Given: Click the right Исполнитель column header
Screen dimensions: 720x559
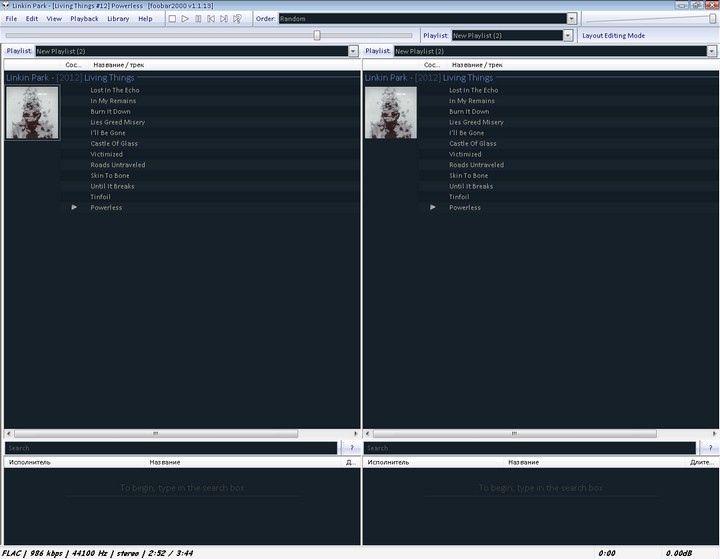Looking at the screenshot, I should 388,462.
